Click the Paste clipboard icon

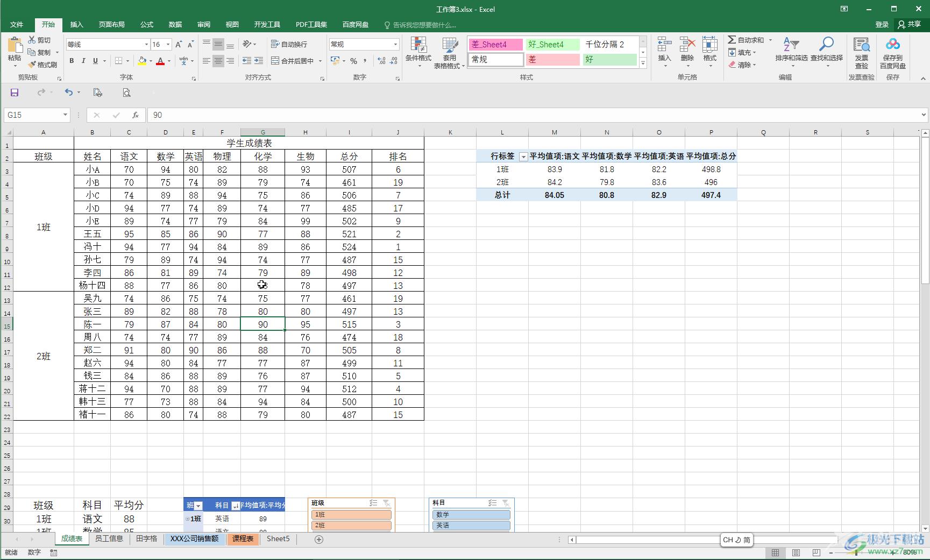15,45
